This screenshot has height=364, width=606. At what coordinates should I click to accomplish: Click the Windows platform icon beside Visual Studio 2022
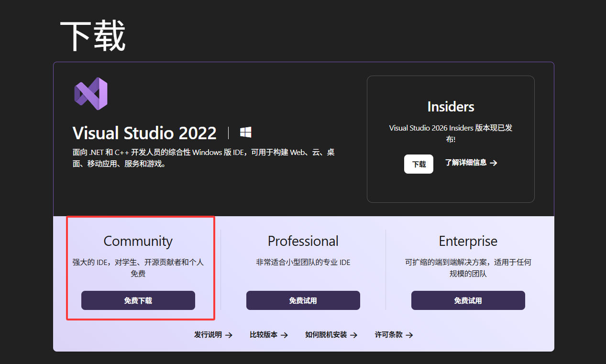[246, 132]
